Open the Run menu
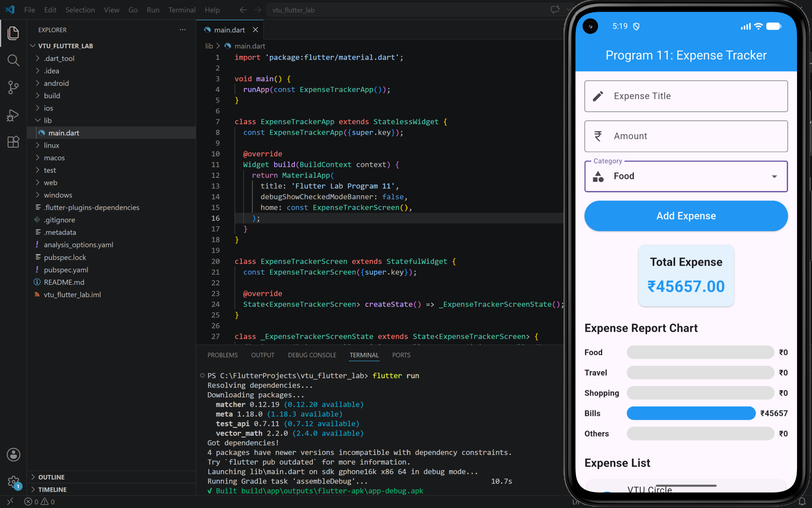The height and width of the screenshot is (508, 812). click(153, 10)
